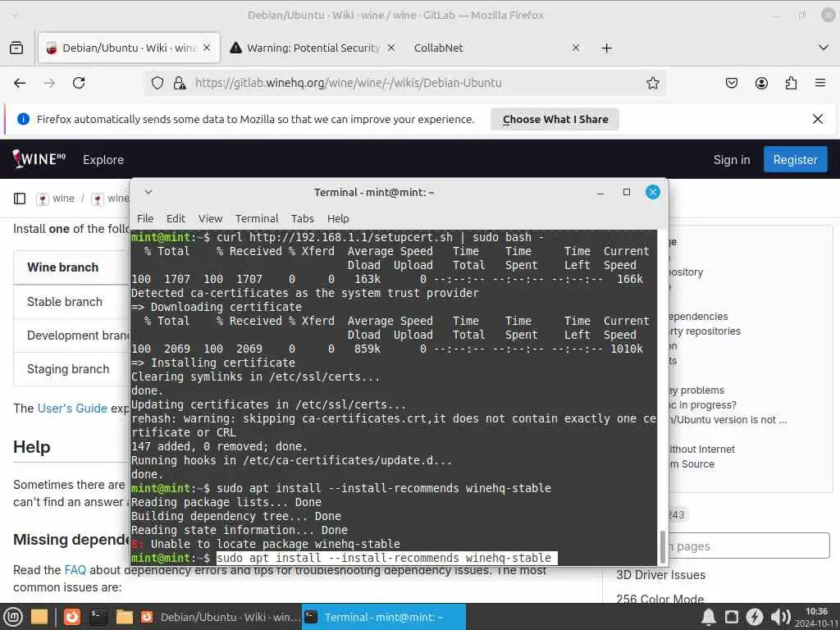
Task: Open file manager from taskbar launcher
Action: click(x=125, y=617)
